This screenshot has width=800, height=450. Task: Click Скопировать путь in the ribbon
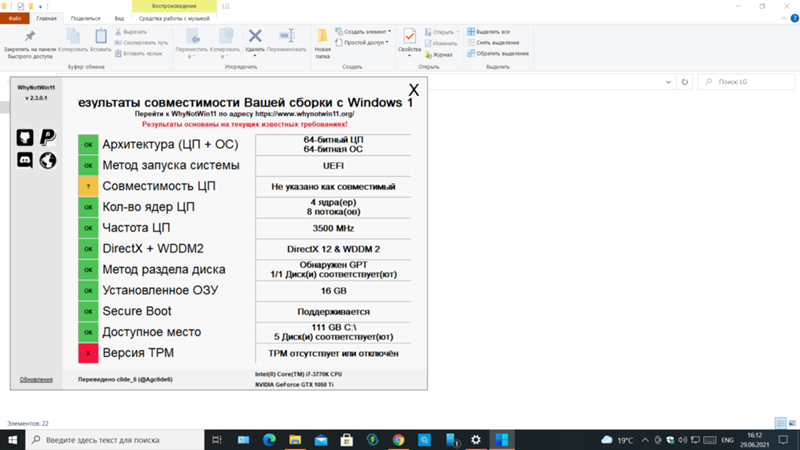[141, 42]
